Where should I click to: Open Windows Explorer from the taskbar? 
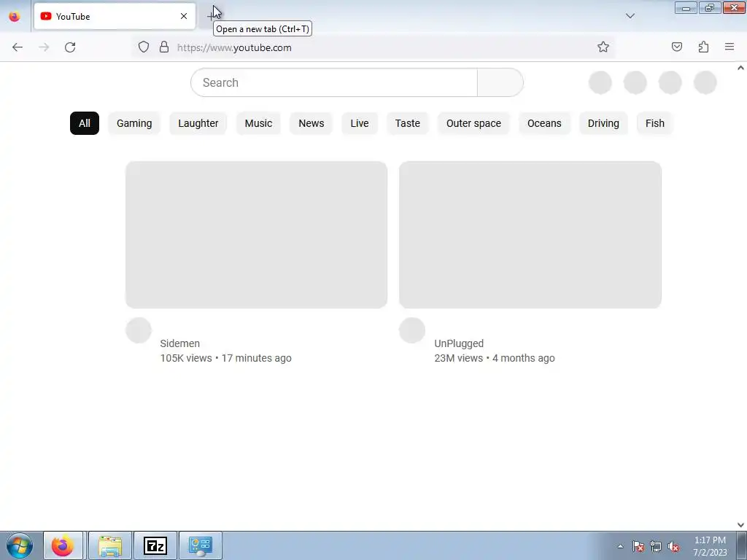(110, 545)
